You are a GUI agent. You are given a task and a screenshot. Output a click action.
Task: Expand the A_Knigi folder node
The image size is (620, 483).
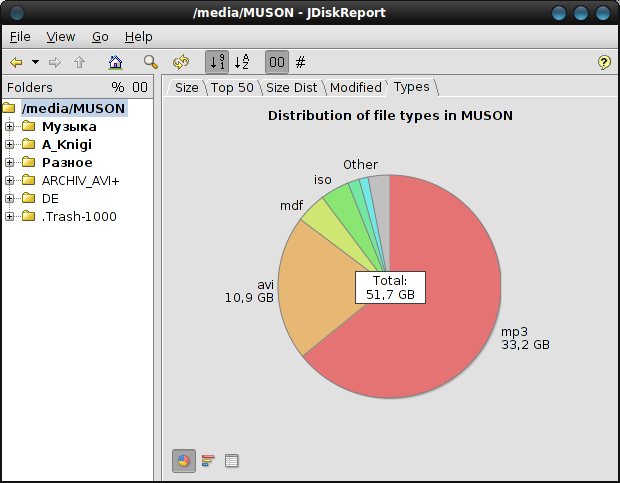(9, 145)
